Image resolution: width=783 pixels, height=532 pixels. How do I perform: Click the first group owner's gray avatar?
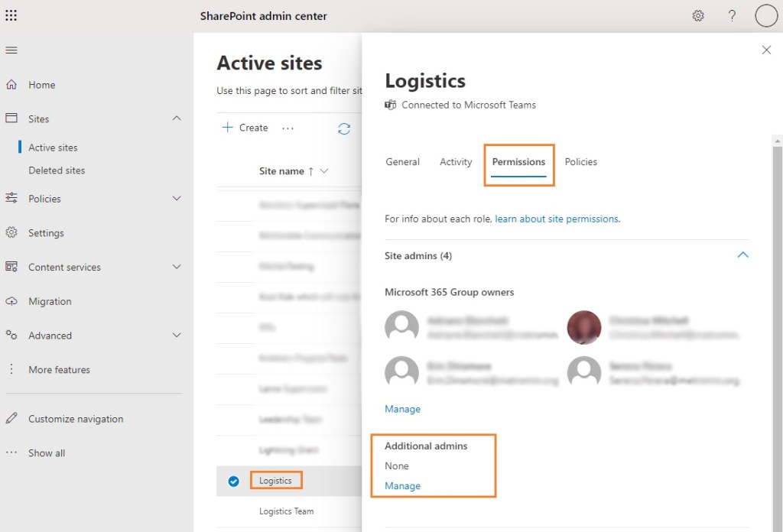tap(401, 327)
